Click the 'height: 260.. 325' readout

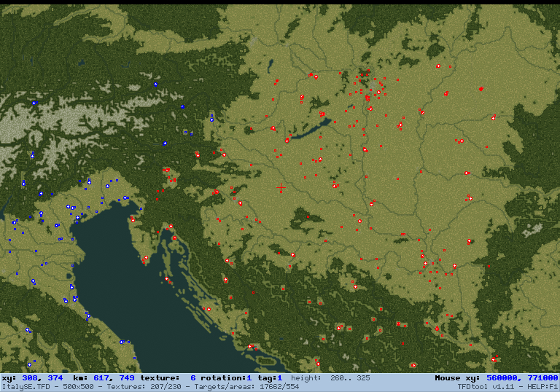point(330,377)
